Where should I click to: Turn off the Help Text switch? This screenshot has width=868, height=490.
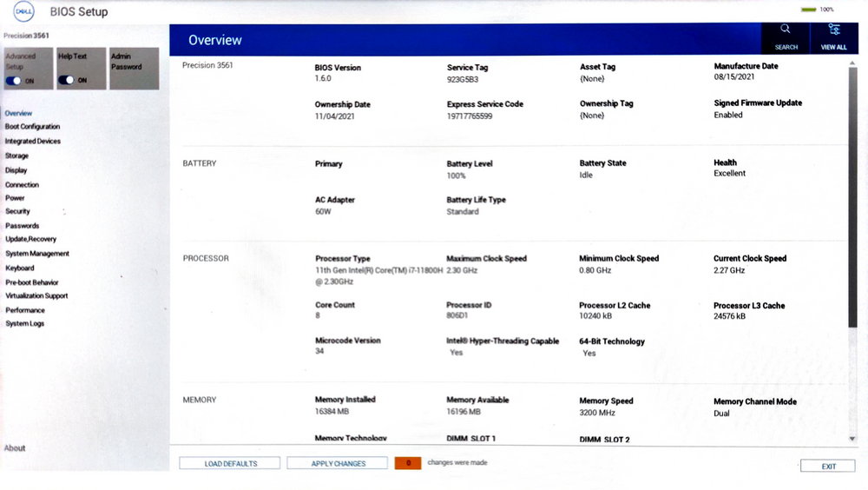(x=68, y=80)
